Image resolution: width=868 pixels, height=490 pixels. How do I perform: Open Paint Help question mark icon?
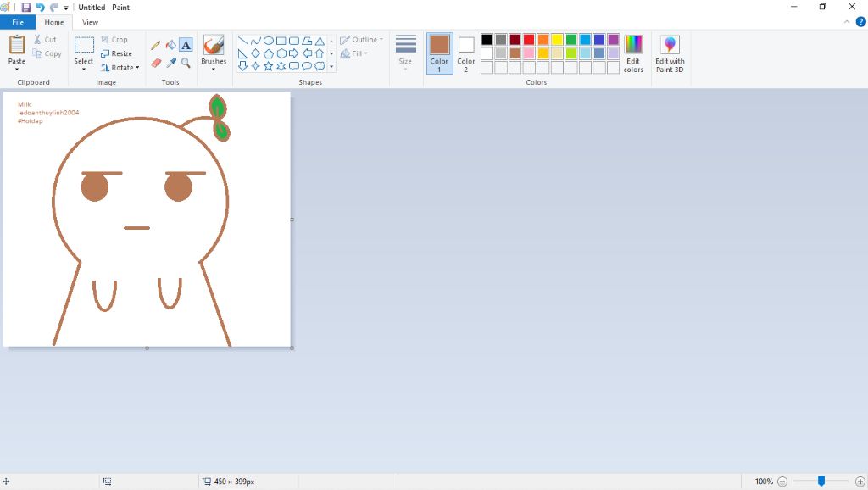tap(861, 22)
